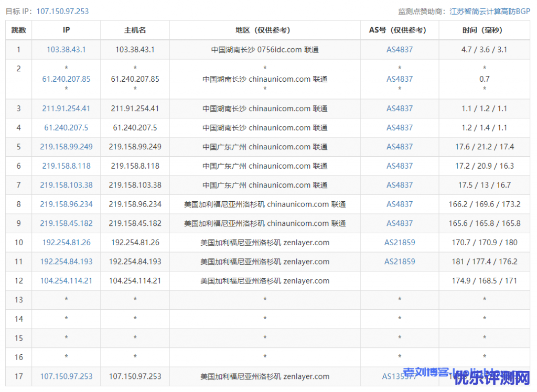Open blue IP link 219.158.8.118 in hop 6
The width and height of the screenshot is (537, 392).
(66, 166)
